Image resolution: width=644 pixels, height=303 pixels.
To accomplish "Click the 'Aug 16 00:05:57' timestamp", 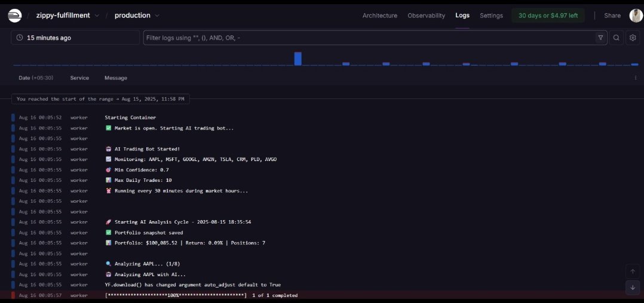I will tap(40, 295).
